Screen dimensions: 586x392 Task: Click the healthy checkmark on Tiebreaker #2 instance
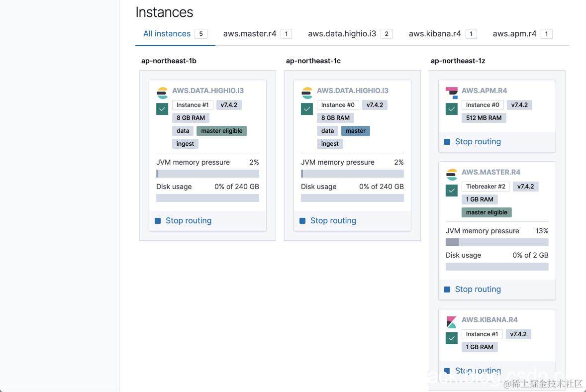point(452,191)
